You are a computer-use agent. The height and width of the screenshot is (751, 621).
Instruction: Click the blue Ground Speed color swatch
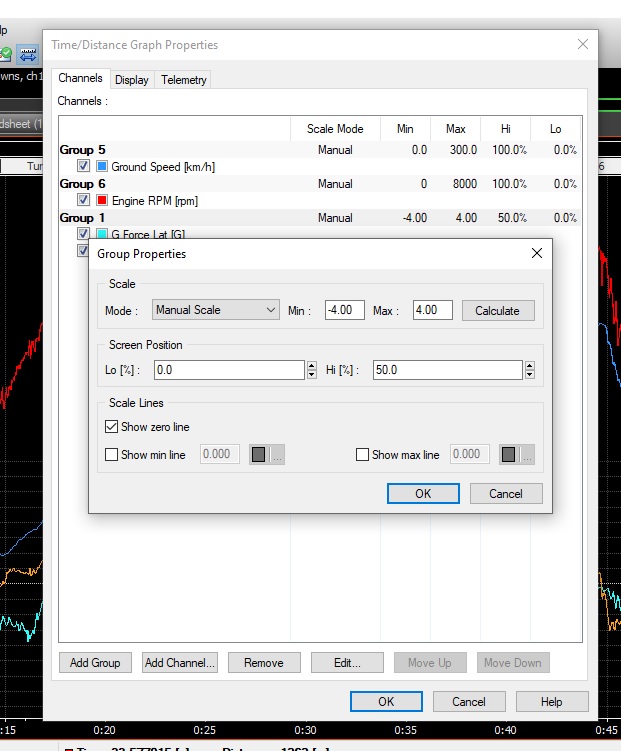pyautogui.click(x=102, y=166)
